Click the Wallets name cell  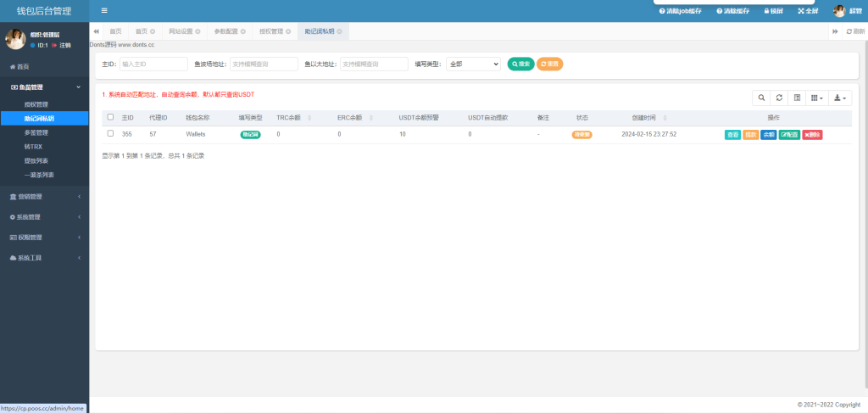tap(196, 134)
